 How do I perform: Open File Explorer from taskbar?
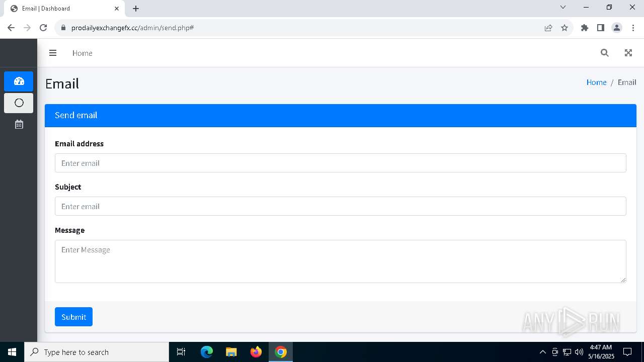(231, 352)
